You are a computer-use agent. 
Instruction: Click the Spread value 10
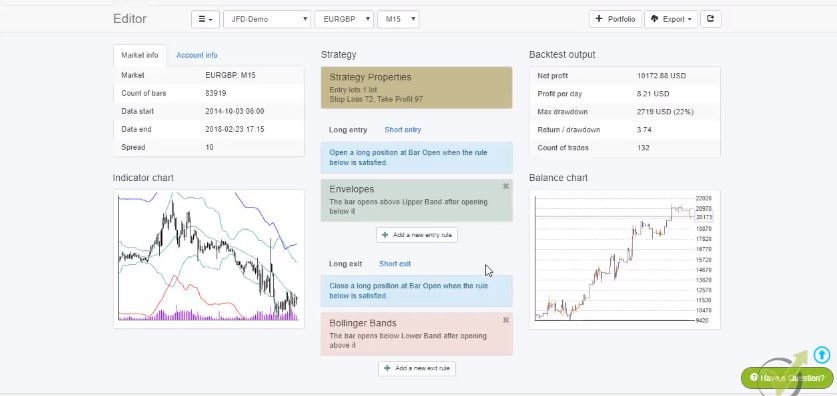click(x=209, y=147)
